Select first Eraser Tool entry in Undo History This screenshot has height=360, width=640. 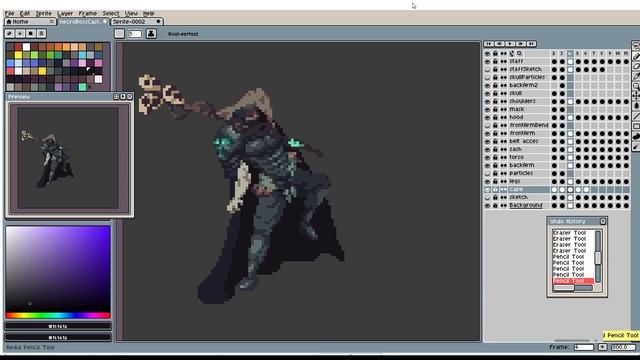pos(569,233)
